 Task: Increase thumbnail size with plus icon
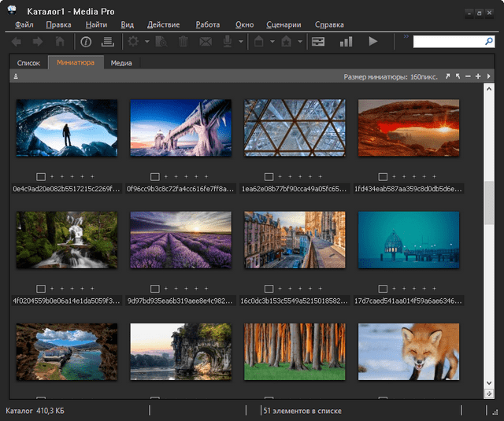(x=478, y=76)
